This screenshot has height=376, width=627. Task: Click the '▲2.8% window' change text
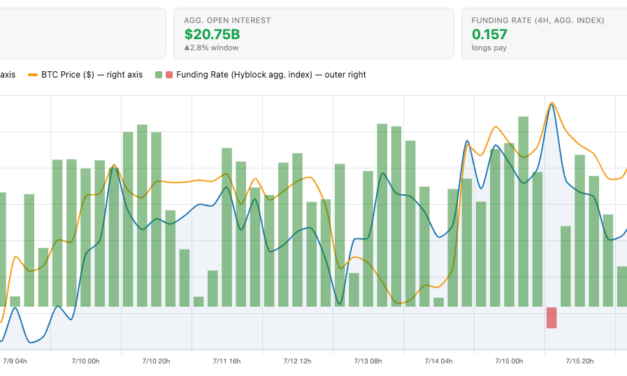coord(211,48)
